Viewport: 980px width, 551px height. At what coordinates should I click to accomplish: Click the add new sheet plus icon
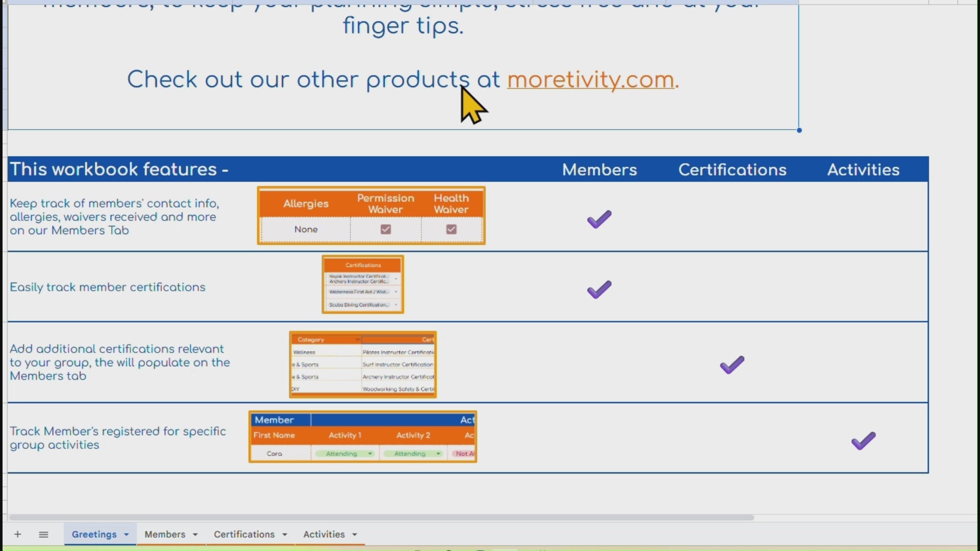coord(18,534)
